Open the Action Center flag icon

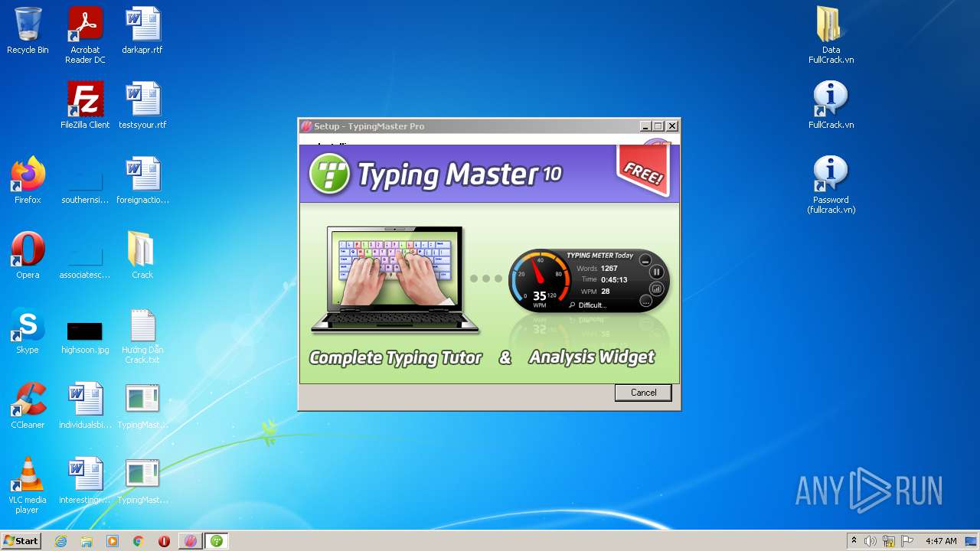click(x=906, y=541)
